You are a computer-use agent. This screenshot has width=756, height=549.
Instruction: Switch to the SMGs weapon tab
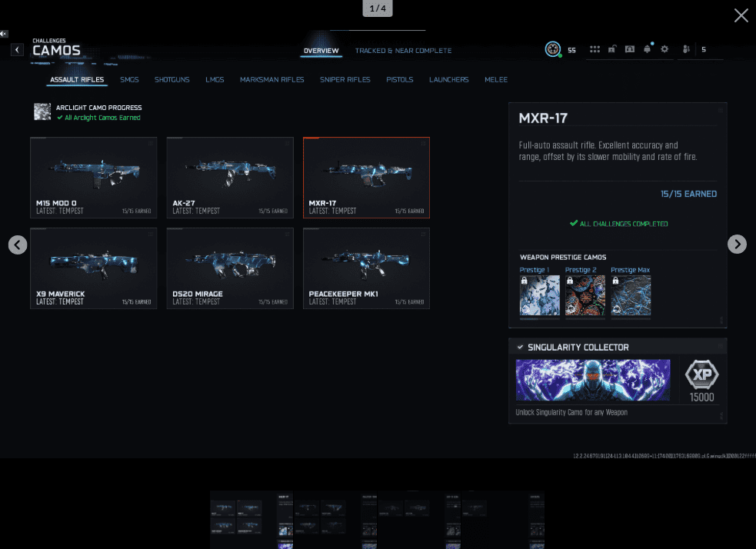point(129,80)
